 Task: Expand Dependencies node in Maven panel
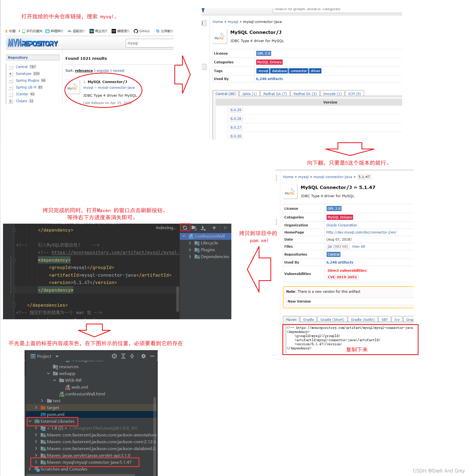click(190, 256)
